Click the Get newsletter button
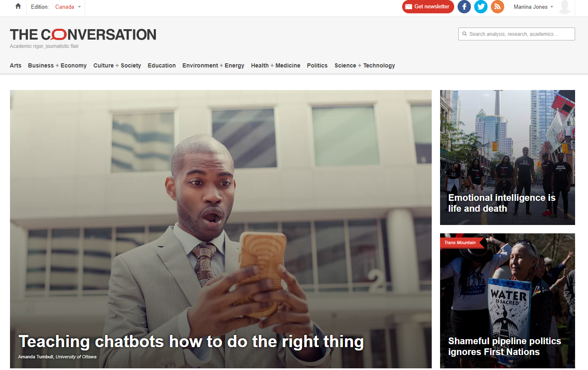 pos(428,7)
